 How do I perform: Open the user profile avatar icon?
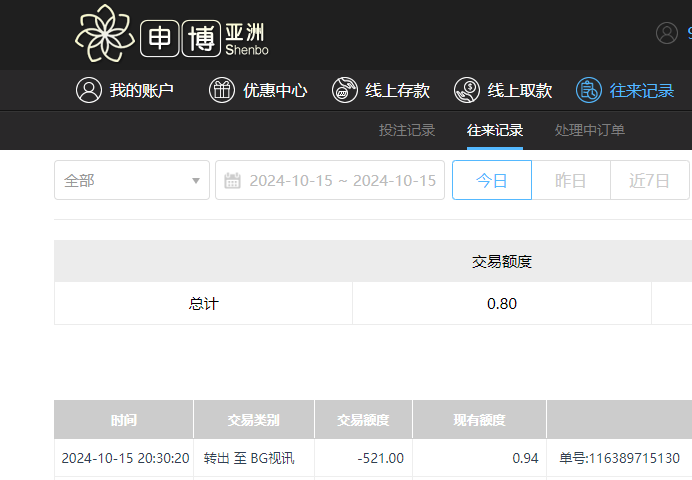pyautogui.click(x=666, y=33)
